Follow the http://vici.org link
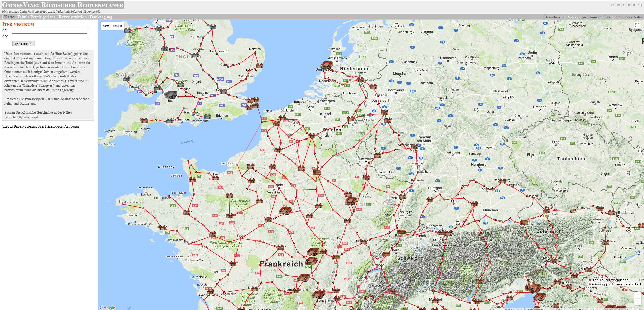 click(x=27, y=117)
